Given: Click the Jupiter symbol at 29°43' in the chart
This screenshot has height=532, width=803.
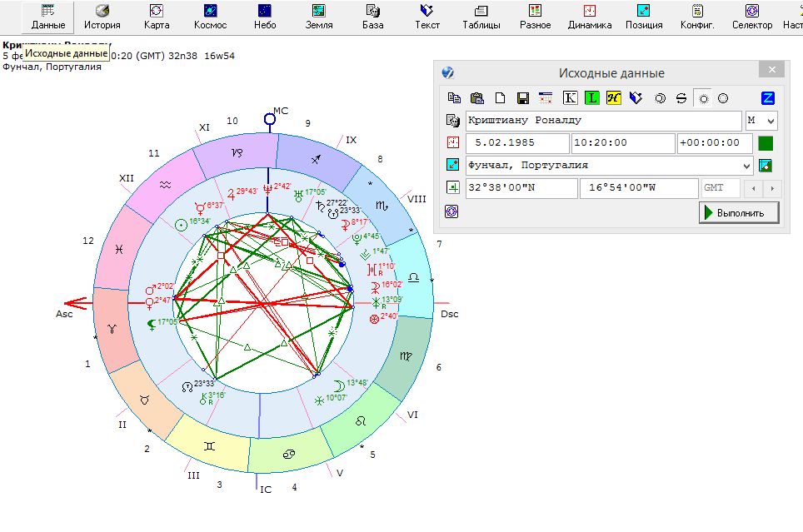Looking at the screenshot, I should (231, 193).
